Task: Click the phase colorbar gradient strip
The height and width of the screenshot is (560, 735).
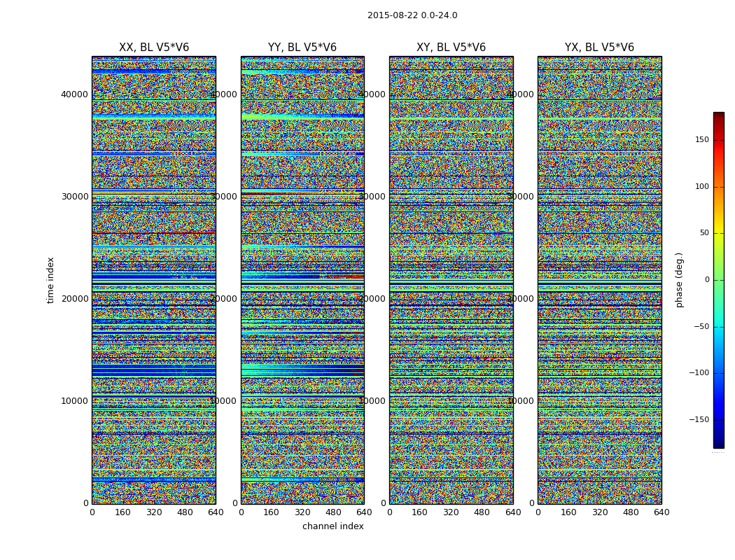Action: [718, 280]
